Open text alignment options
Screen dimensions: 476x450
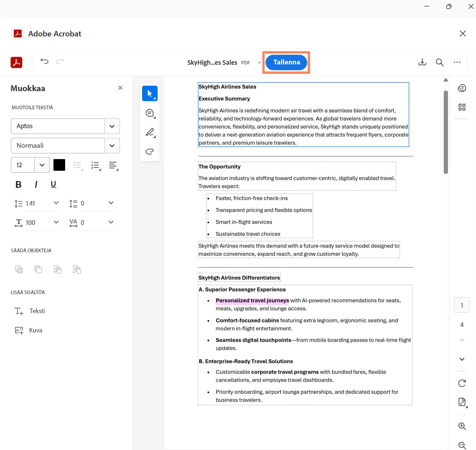pos(113,166)
